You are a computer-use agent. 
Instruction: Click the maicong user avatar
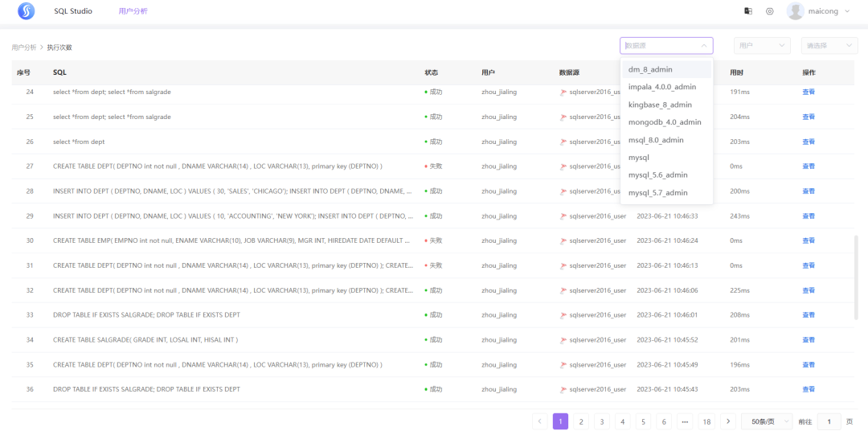795,11
